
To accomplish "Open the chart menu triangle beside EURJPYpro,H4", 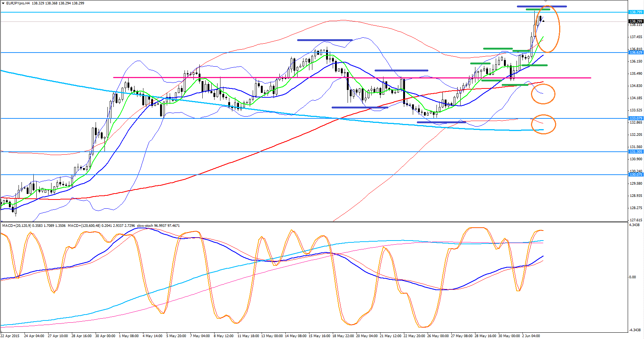I will click(3, 3).
